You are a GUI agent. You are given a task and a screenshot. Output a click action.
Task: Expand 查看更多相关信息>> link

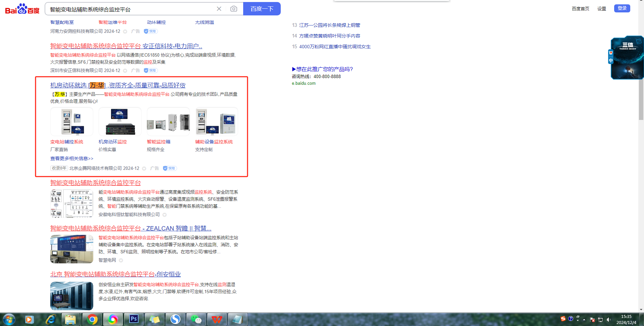72,158
